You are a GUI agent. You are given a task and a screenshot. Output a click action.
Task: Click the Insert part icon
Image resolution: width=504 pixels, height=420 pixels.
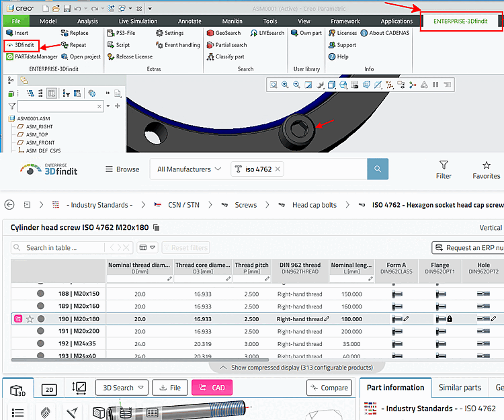pos(9,33)
